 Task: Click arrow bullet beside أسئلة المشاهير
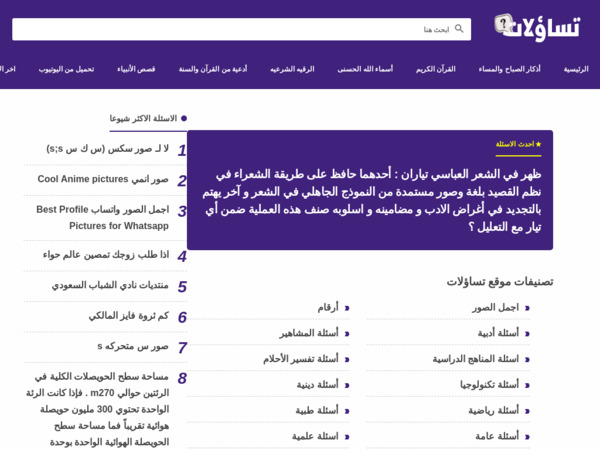(347, 334)
